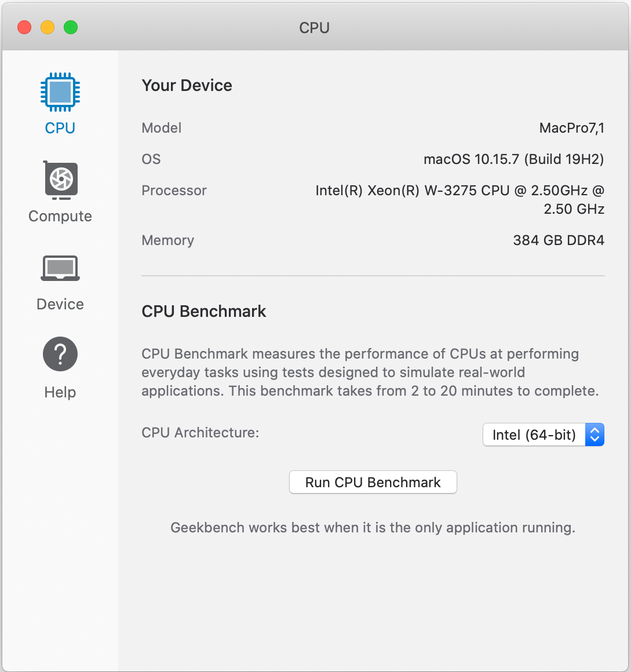Open the CPU Architecture dropdown

click(544, 434)
